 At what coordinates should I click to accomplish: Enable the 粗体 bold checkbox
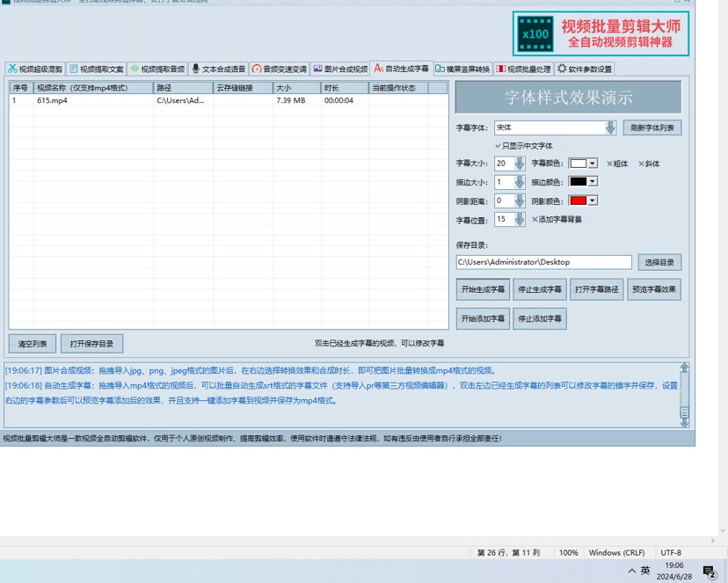coord(609,164)
